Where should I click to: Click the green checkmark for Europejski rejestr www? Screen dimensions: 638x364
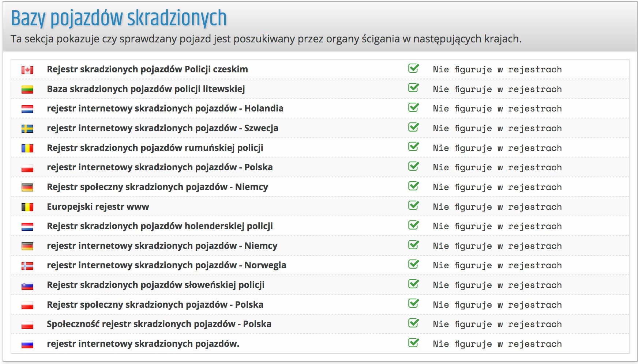point(414,205)
